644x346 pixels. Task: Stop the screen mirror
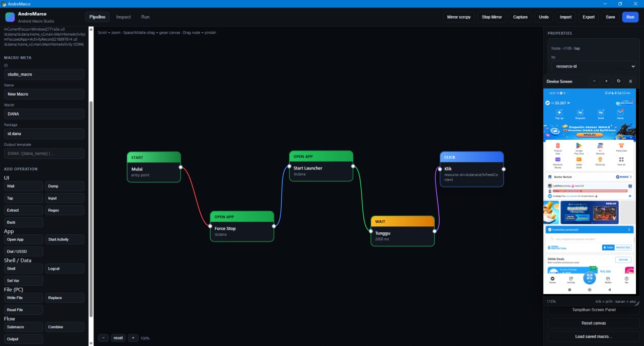[492, 17]
